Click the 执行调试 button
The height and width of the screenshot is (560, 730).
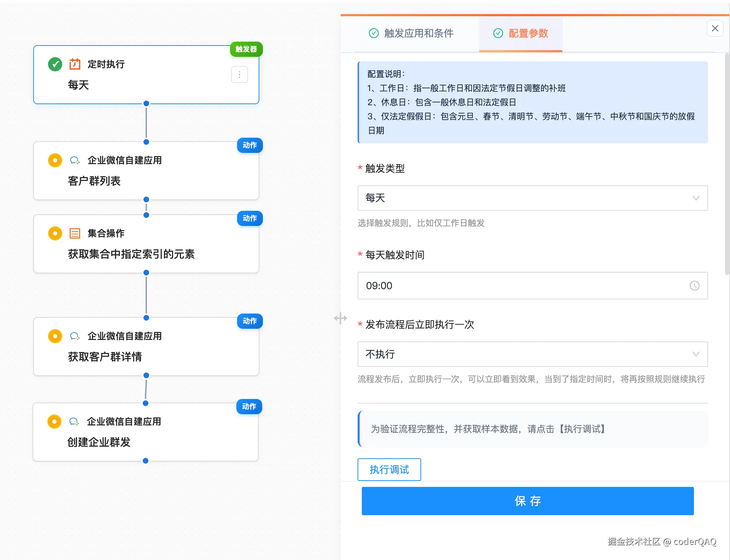pos(389,470)
